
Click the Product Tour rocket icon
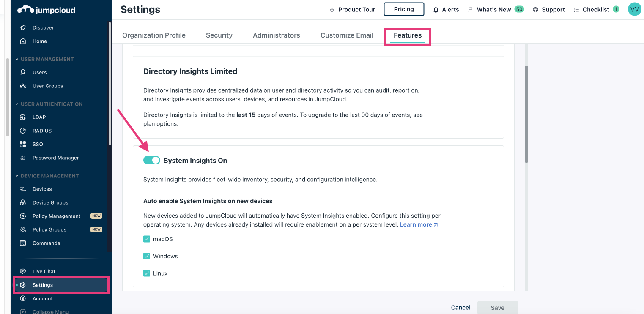pos(332,10)
